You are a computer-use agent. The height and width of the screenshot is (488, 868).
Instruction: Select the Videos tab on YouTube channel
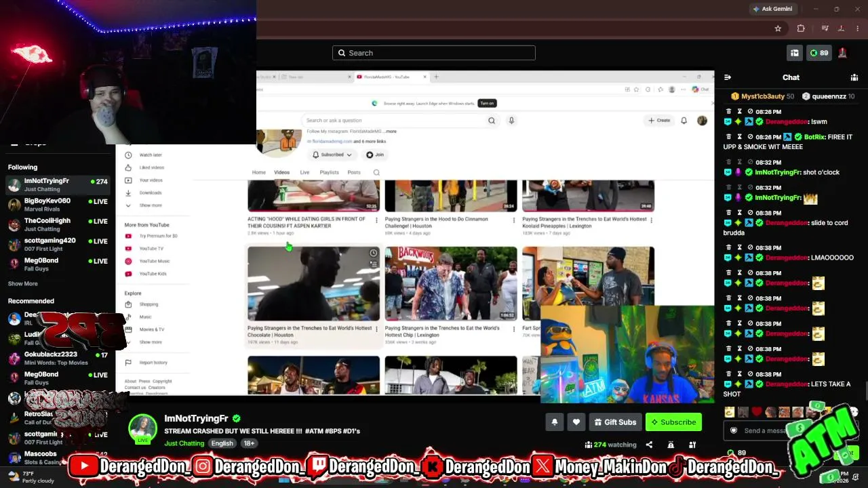click(282, 173)
